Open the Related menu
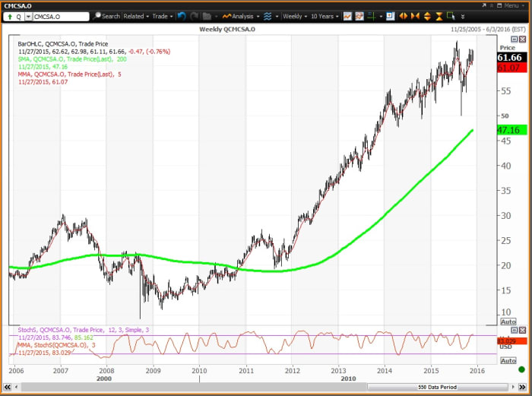Screen dimensions: 532x396 pos(137,16)
